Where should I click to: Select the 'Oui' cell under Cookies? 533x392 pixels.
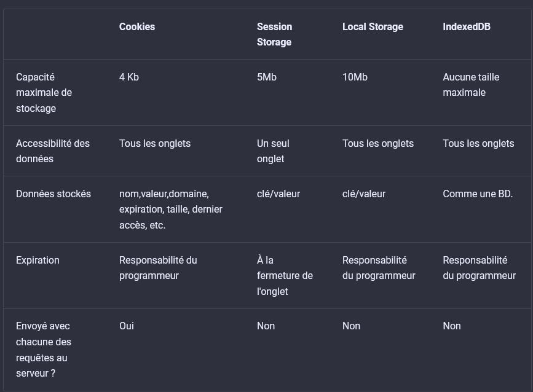127,326
